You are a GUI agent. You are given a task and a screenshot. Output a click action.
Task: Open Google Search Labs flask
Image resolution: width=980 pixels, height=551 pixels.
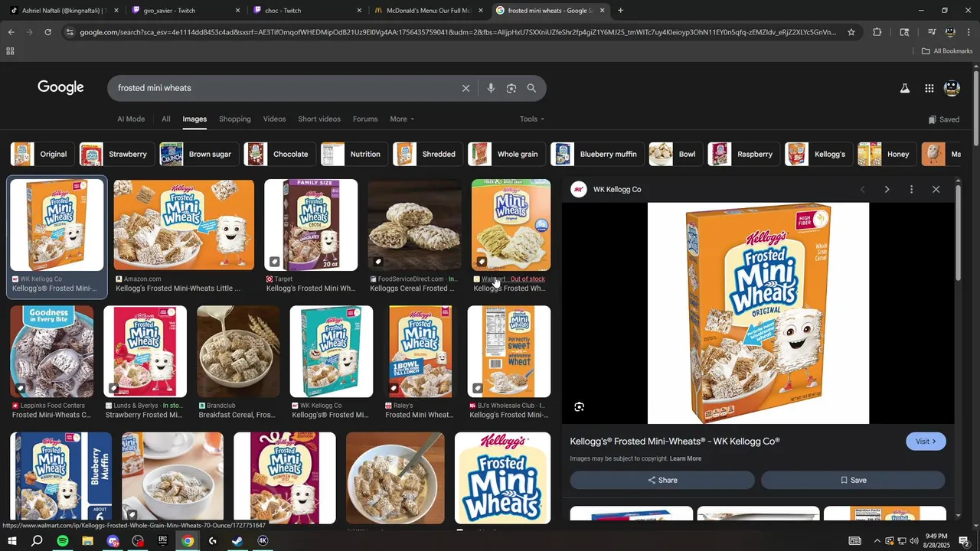905,89
